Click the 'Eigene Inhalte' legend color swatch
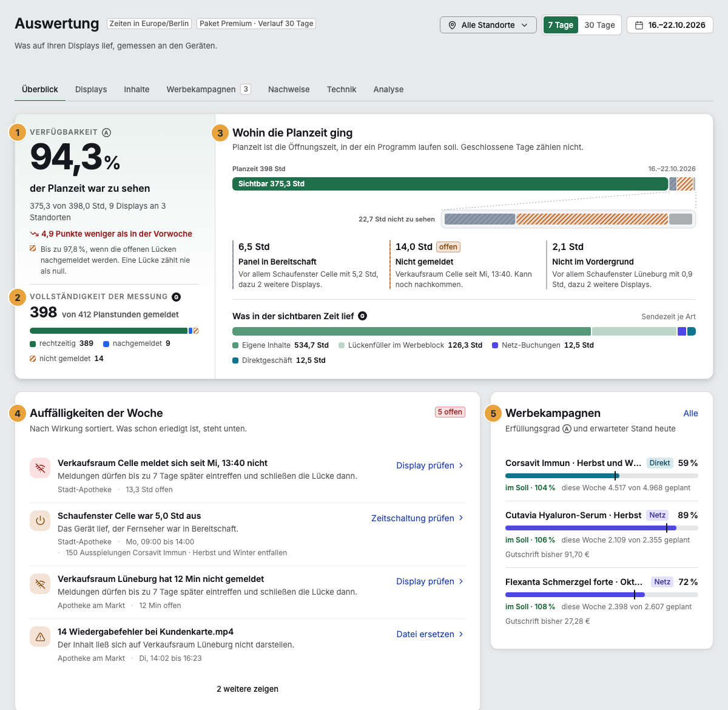The width and height of the screenshot is (728, 710). tap(235, 345)
